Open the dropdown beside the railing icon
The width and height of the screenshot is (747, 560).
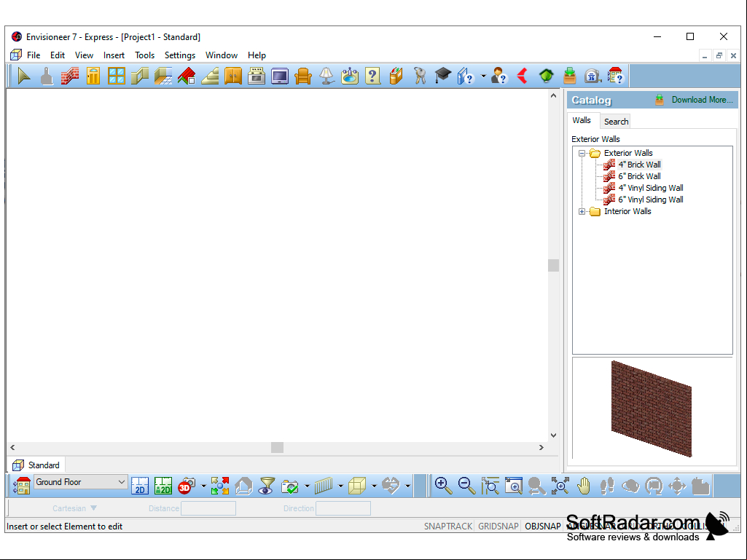[x=340, y=486]
